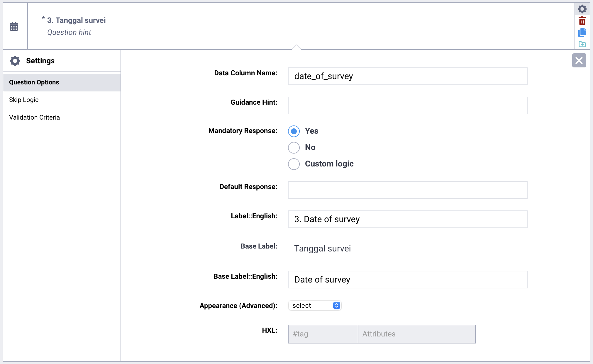Duplicate the question with copy icon
The image size is (593, 364).
[582, 33]
